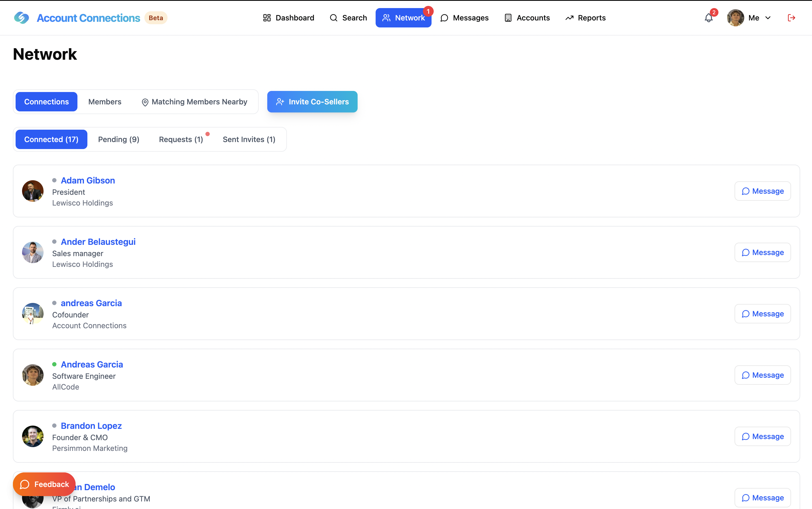The height and width of the screenshot is (509, 812).
Task: Click Brandon Lopez's profile photo
Action: point(33,436)
